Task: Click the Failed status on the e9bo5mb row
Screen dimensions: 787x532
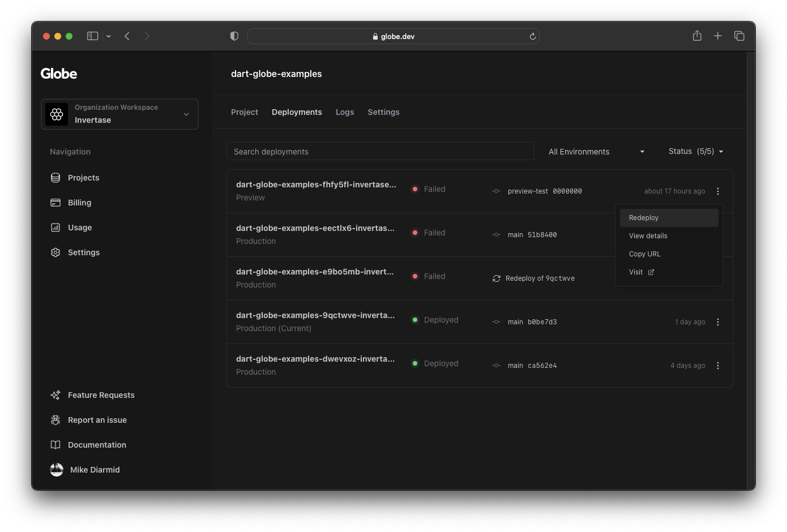Action: (x=429, y=276)
